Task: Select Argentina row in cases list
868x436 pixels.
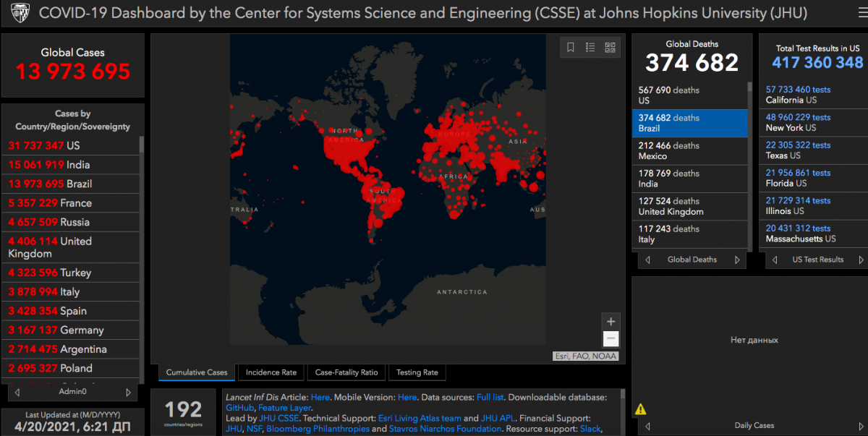Action: 70,349
